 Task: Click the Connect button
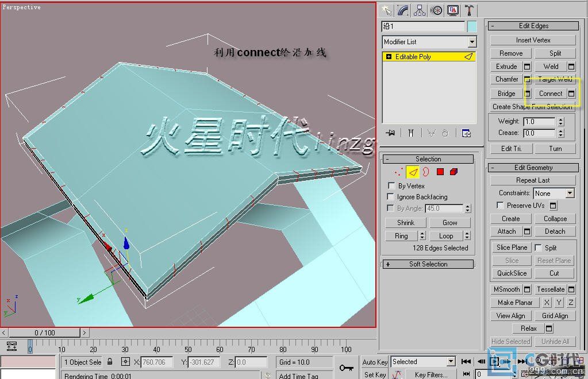[551, 94]
